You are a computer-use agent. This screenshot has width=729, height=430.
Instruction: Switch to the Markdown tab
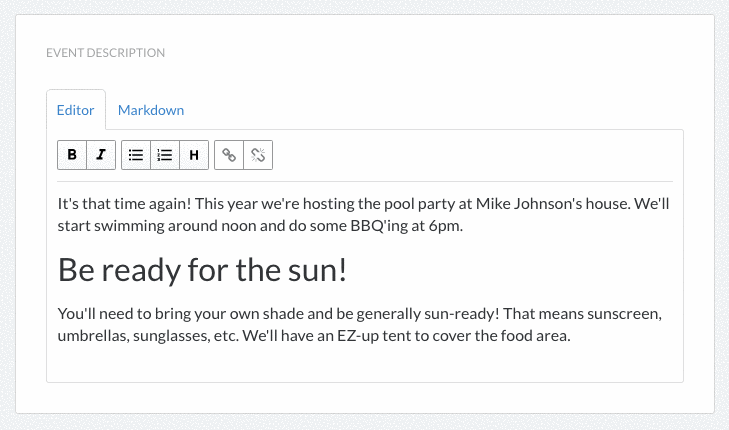[151, 110]
